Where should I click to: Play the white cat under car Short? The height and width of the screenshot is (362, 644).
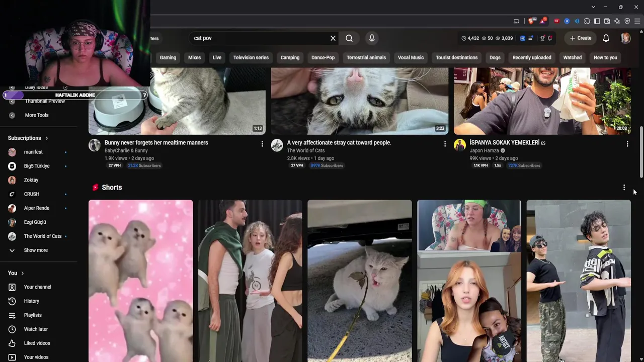point(360,281)
